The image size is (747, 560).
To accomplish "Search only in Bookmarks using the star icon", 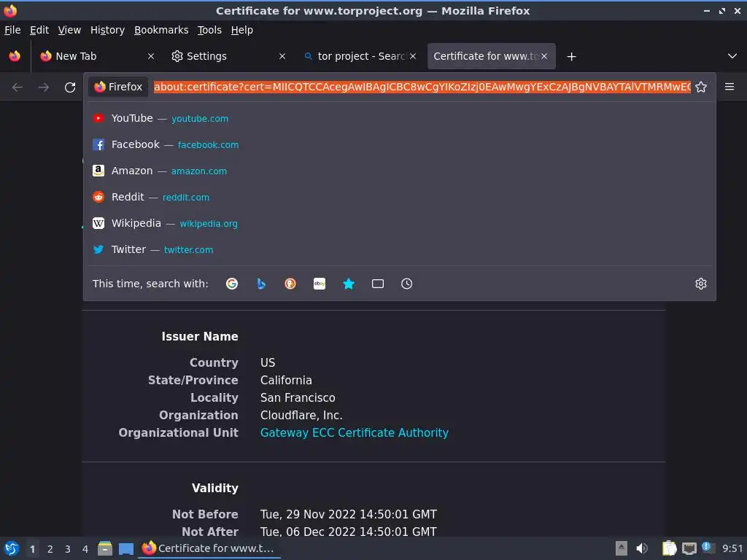I will pos(349,284).
